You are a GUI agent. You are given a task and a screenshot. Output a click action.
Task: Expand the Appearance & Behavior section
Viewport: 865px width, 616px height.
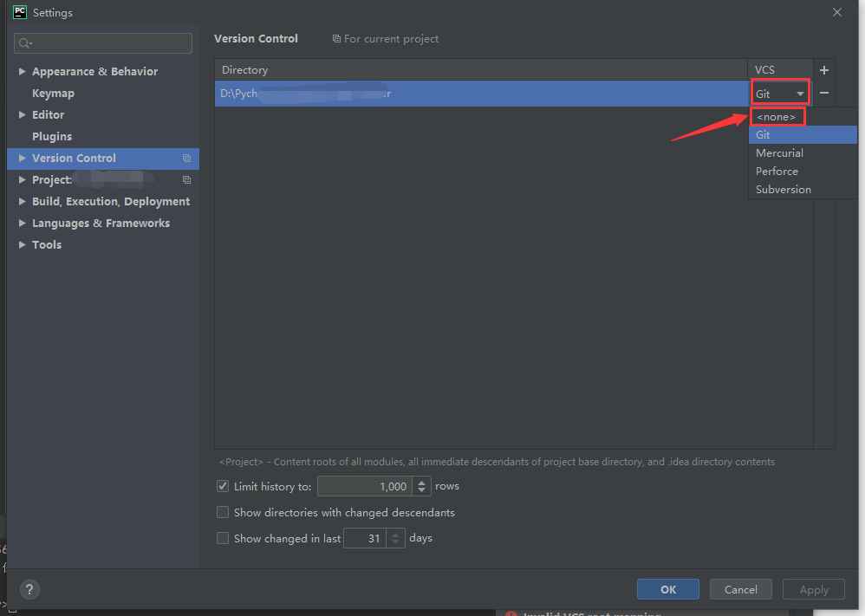pyautogui.click(x=22, y=71)
